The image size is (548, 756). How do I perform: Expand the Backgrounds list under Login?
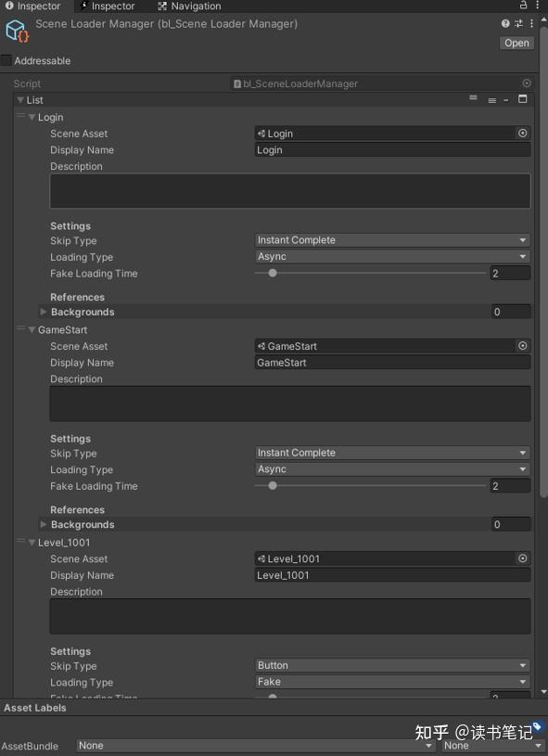click(x=43, y=313)
